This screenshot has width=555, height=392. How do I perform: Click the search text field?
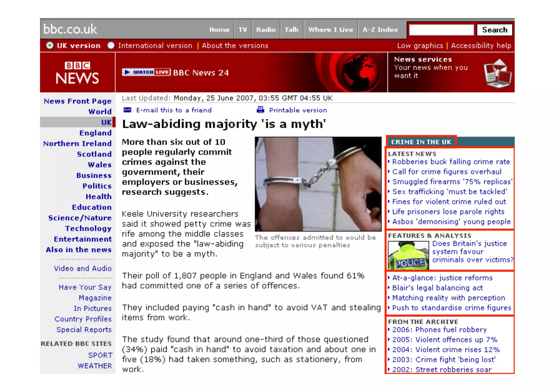(441, 30)
